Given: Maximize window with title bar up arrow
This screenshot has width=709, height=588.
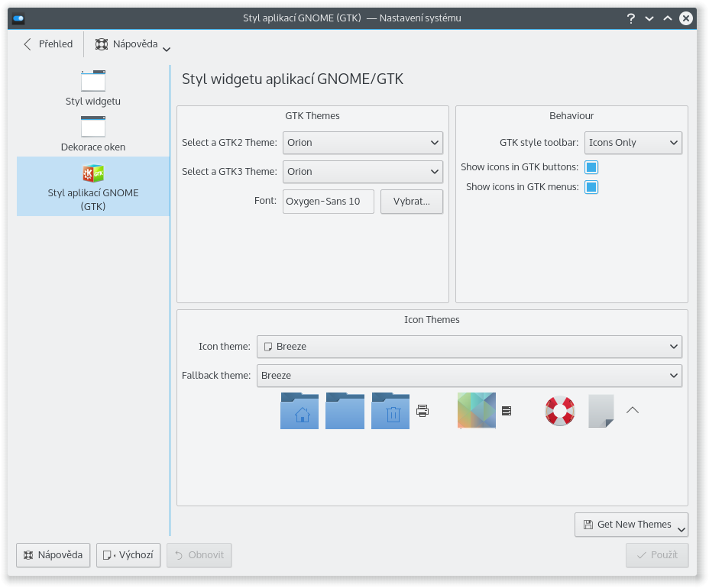Looking at the screenshot, I should click(x=668, y=18).
